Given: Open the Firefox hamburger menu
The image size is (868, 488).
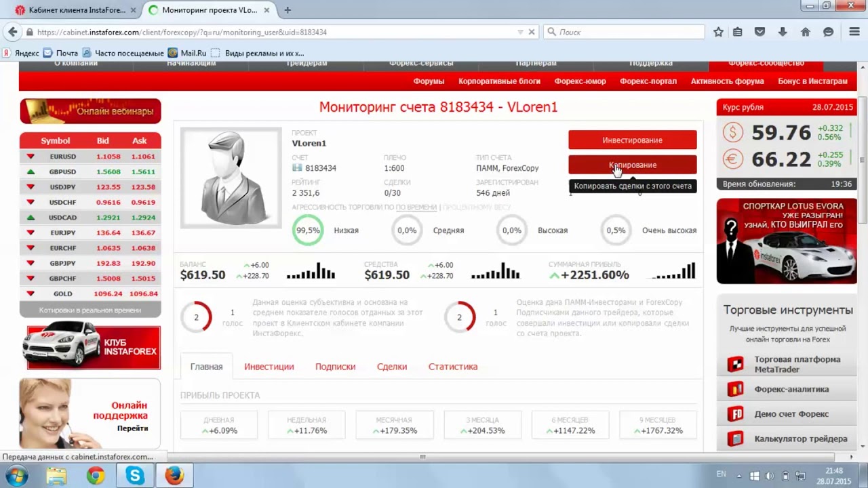Looking at the screenshot, I should click(854, 32).
